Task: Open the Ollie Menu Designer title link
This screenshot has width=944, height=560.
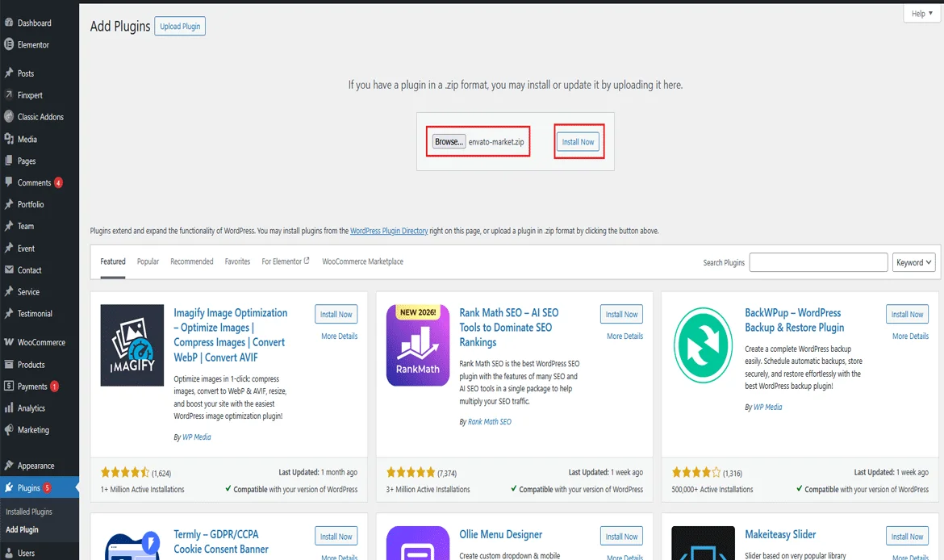Action: (500, 534)
